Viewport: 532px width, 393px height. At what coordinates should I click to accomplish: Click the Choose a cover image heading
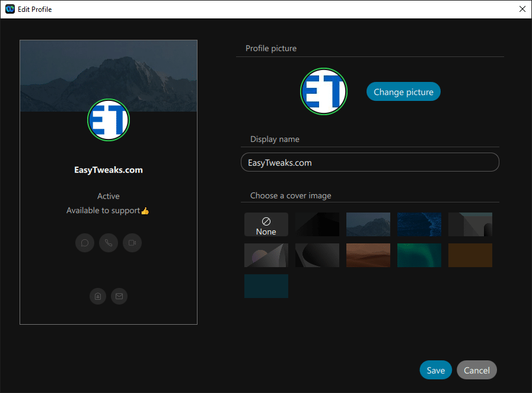[291, 196]
